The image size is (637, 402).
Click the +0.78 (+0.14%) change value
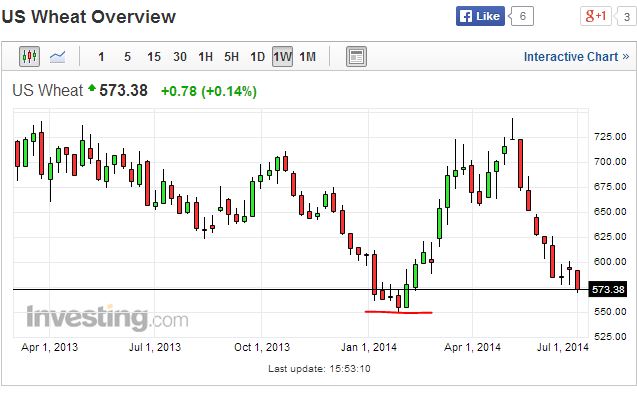point(209,91)
